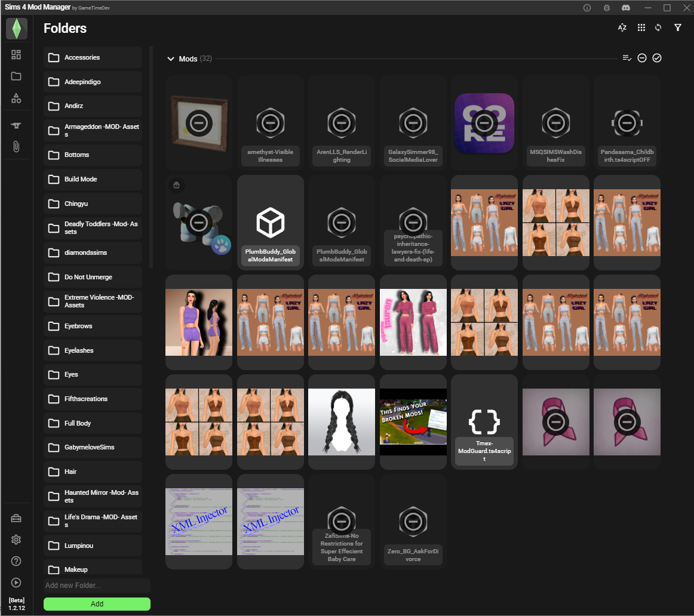
Task: Open help question mark icon
Action: 16,561
